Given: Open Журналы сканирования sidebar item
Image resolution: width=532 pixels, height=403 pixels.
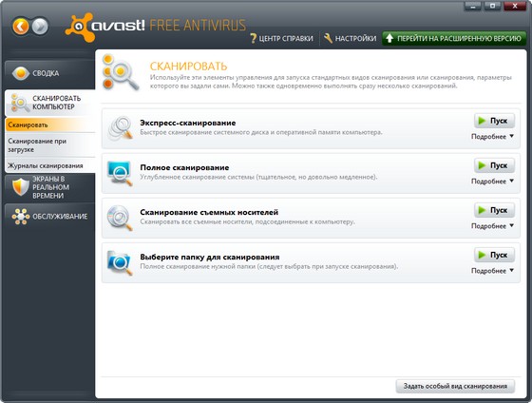Looking at the screenshot, I should (x=49, y=165).
